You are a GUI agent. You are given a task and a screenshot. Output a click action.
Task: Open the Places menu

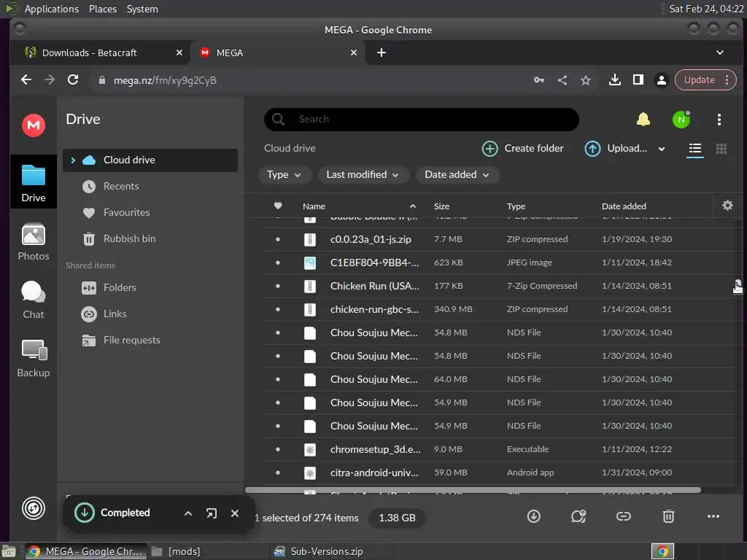tap(103, 9)
